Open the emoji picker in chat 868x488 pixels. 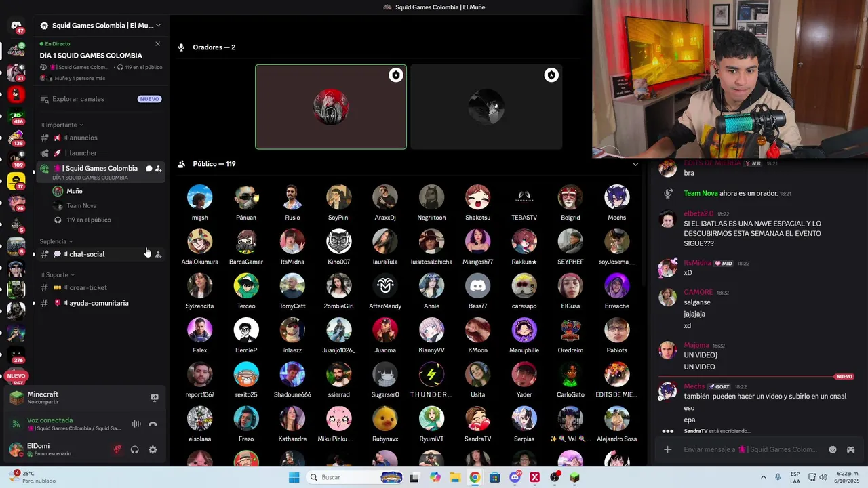point(833,449)
